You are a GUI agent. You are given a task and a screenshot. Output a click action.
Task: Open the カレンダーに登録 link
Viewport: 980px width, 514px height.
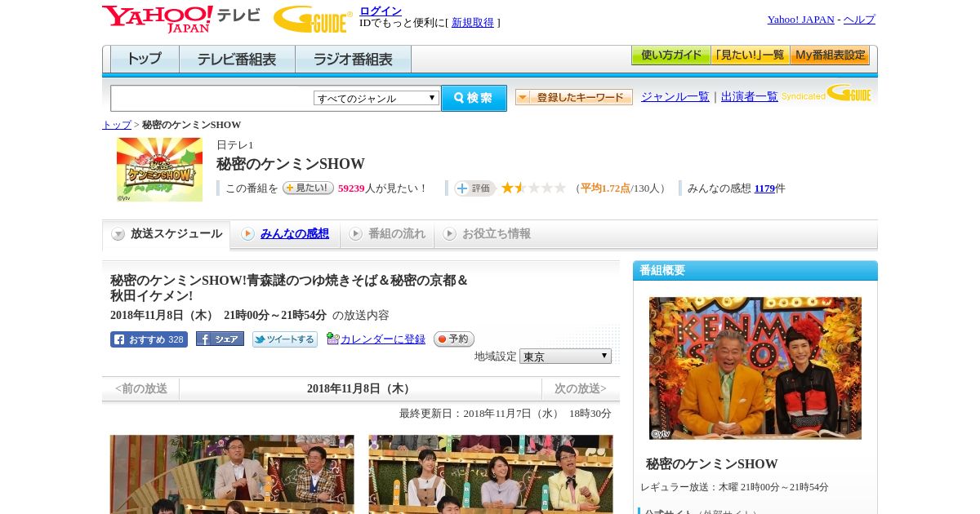click(383, 339)
